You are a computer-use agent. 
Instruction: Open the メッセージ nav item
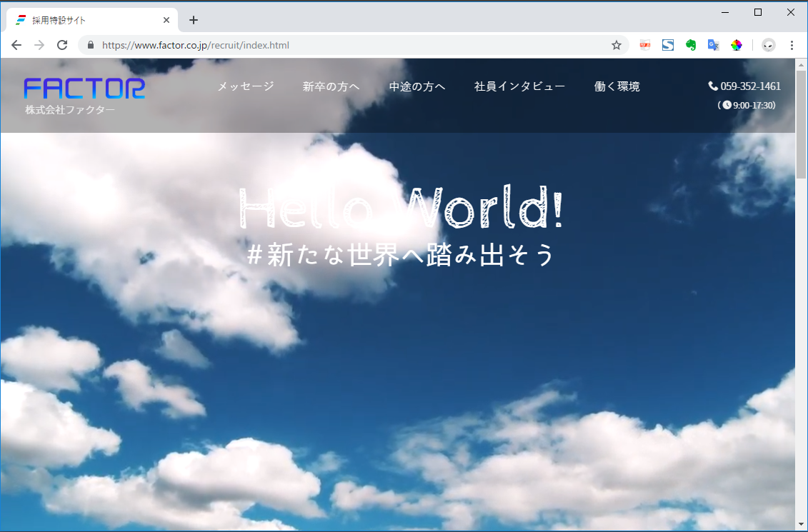coord(245,86)
